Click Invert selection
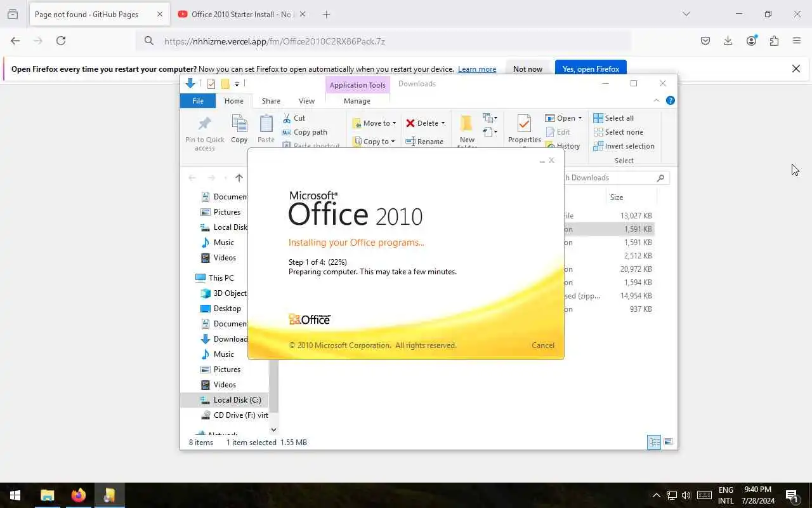Screen dimensions: 812x508 tap(624, 146)
